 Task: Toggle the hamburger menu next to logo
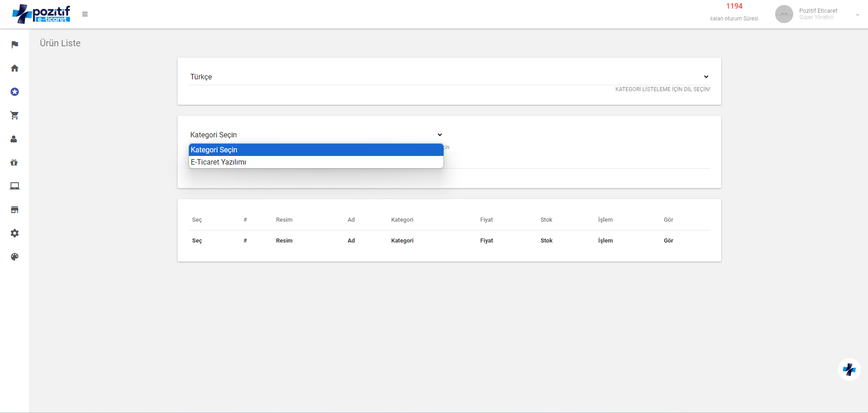tap(85, 14)
